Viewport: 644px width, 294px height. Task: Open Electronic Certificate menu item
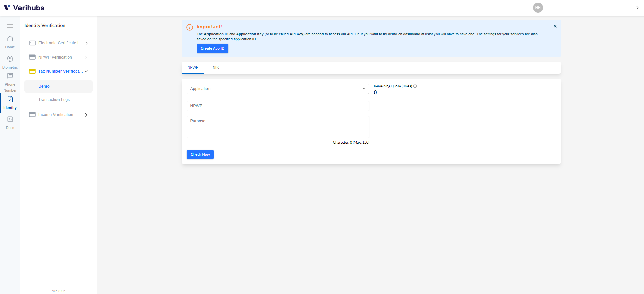[x=60, y=43]
